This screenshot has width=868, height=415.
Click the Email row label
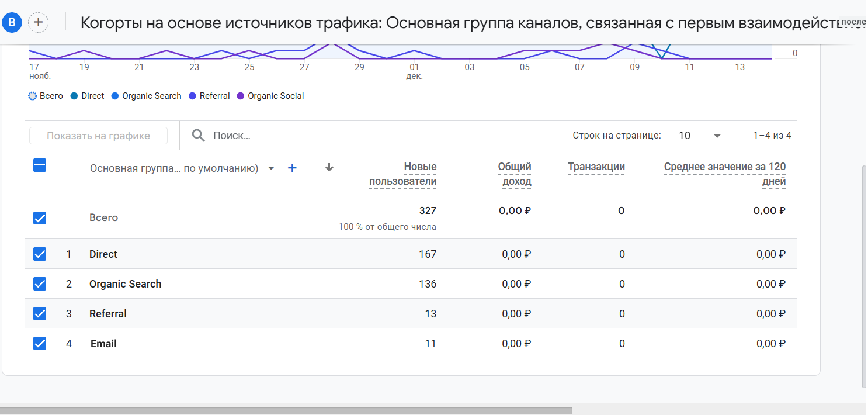click(x=103, y=344)
